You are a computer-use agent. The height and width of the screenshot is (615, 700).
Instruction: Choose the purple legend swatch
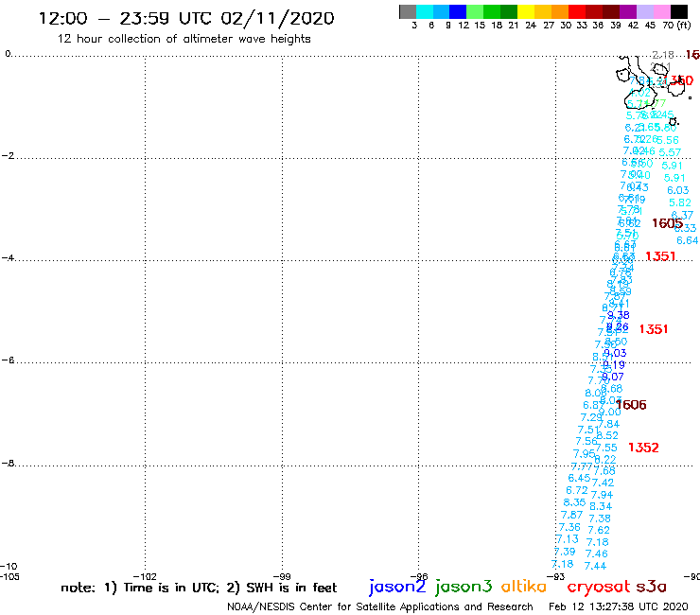pos(628,11)
